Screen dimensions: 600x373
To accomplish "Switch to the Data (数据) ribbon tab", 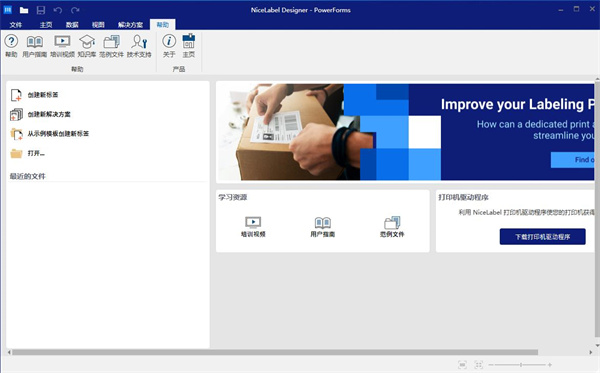I will [x=72, y=25].
